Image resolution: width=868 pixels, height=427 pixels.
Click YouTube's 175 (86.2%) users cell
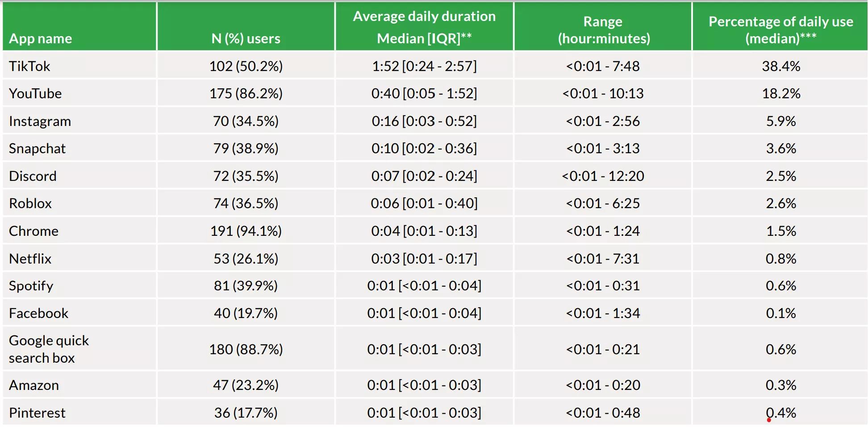pyautogui.click(x=246, y=93)
